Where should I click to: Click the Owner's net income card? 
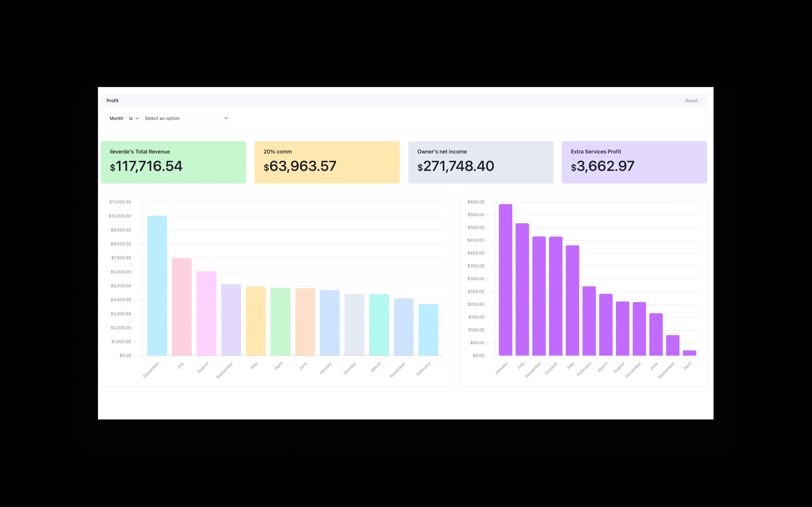coord(480,162)
